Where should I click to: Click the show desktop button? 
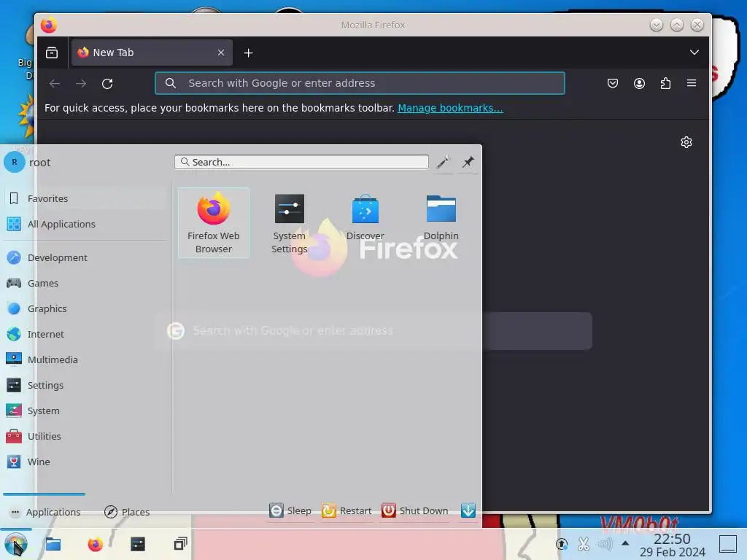[x=727, y=544]
